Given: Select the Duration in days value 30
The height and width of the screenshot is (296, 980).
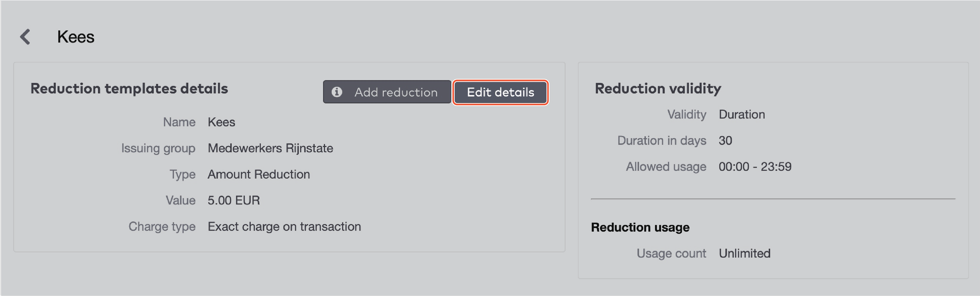Looking at the screenshot, I should click(x=725, y=140).
